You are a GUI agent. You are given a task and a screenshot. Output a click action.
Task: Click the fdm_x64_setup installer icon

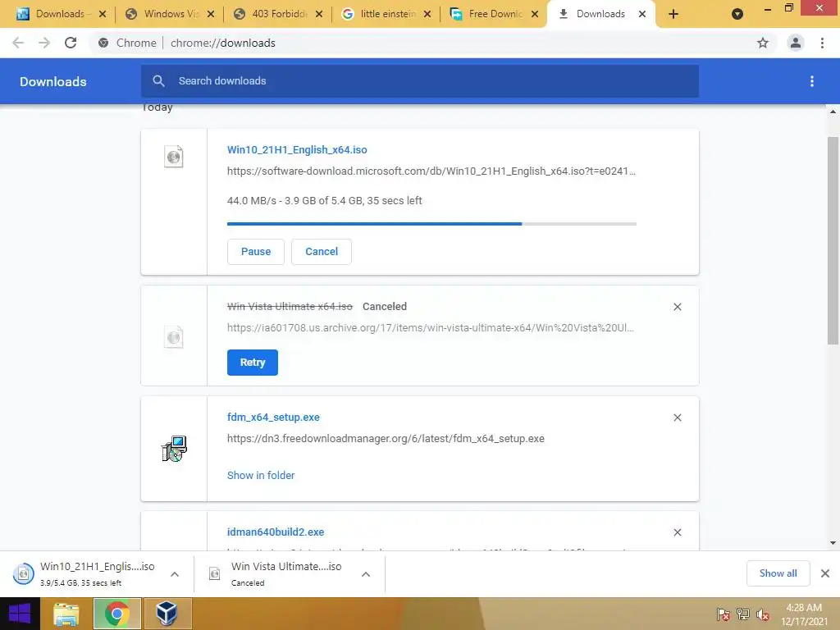(174, 449)
